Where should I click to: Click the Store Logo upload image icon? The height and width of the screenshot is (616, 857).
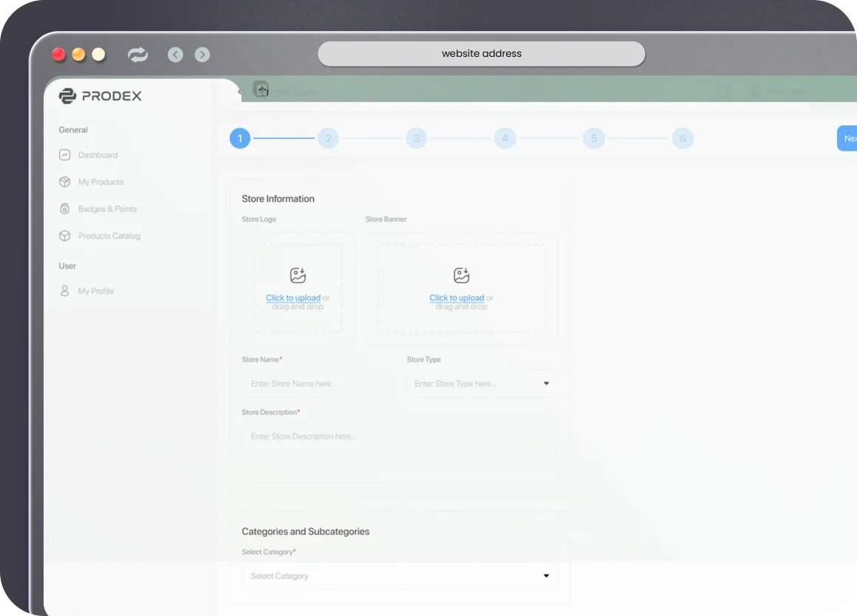coord(298,276)
